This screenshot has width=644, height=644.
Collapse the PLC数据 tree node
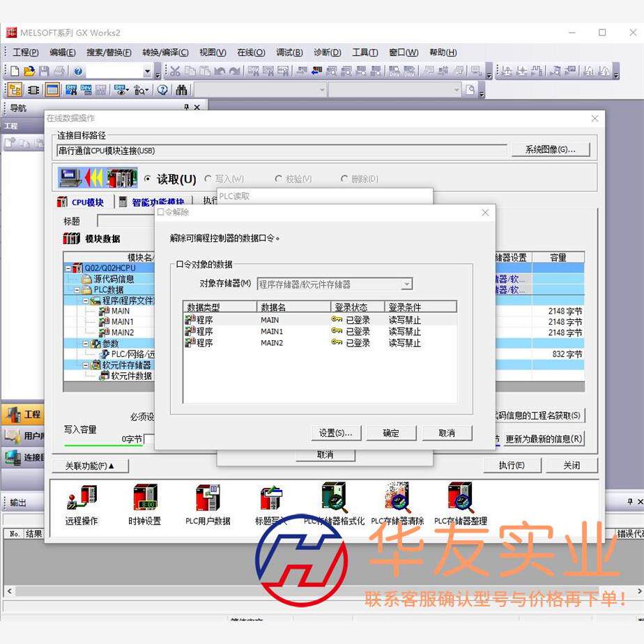pos(77,290)
